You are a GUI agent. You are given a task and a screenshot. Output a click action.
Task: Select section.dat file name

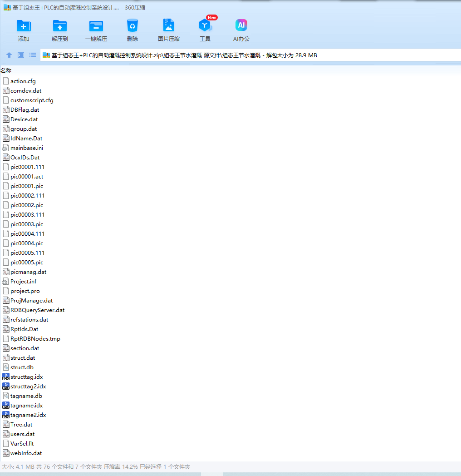pyautogui.click(x=25, y=348)
